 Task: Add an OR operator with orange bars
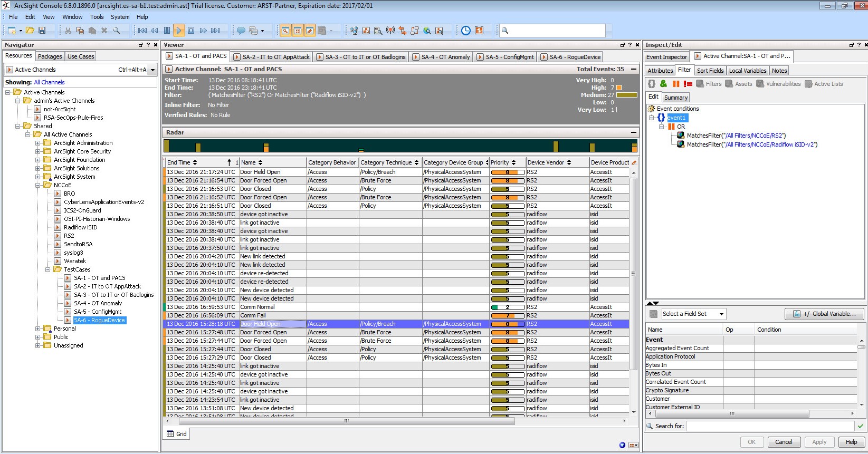pyautogui.click(x=676, y=84)
